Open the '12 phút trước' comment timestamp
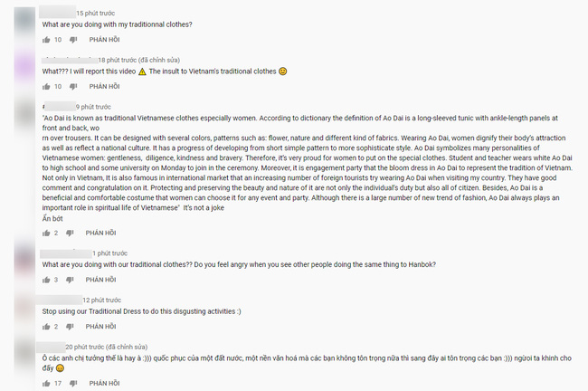This screenshot has height=391, width=588. coord(101,300)
